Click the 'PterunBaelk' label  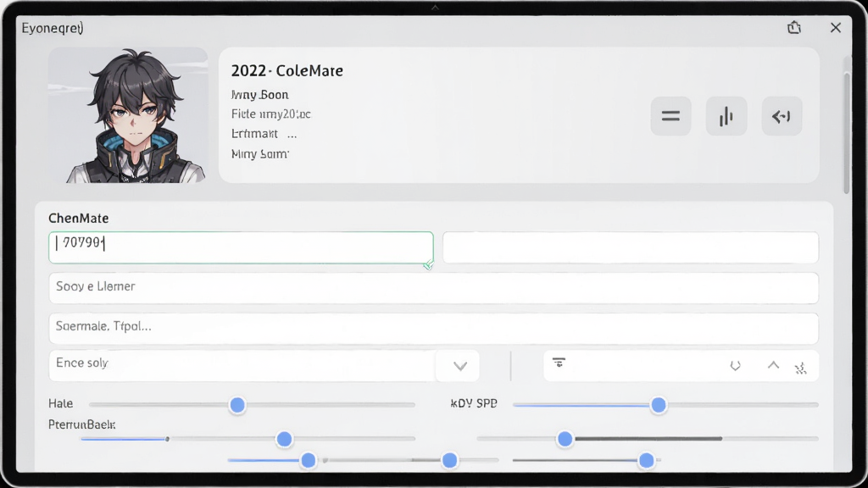point(82,425)
